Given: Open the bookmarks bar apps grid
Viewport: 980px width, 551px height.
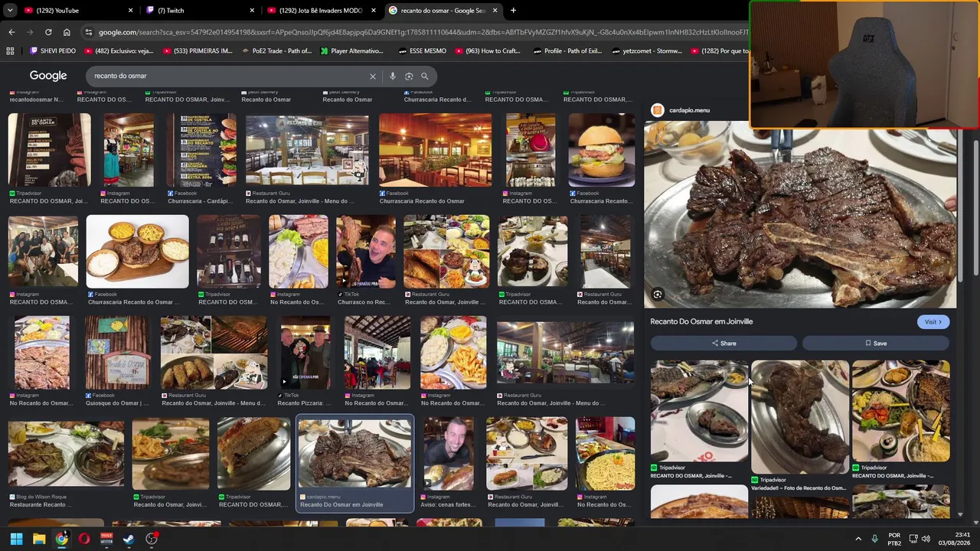Looking at the screenshot, I should 10,51.
